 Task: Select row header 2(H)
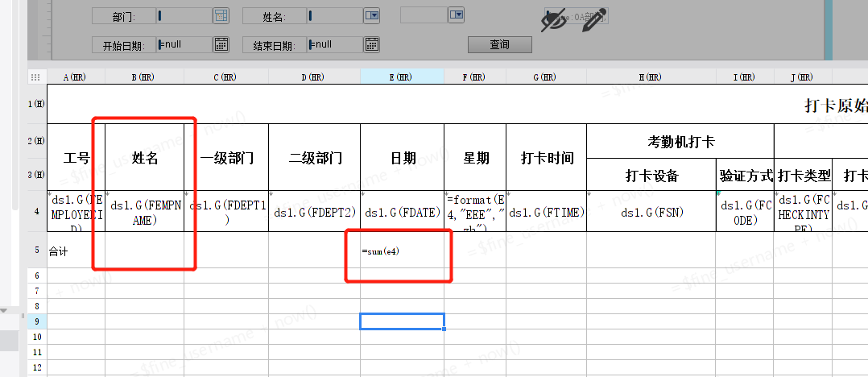point(37,141)
